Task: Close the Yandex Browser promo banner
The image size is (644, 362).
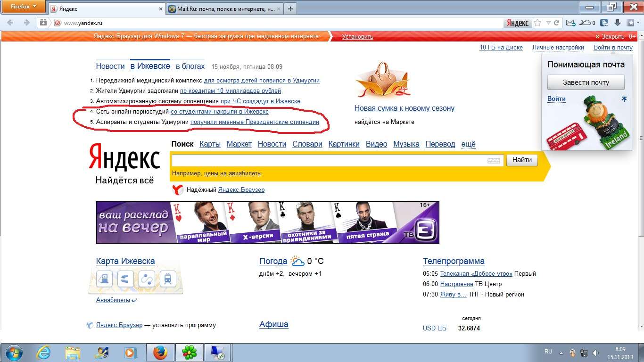Action: tap(610, 37)
